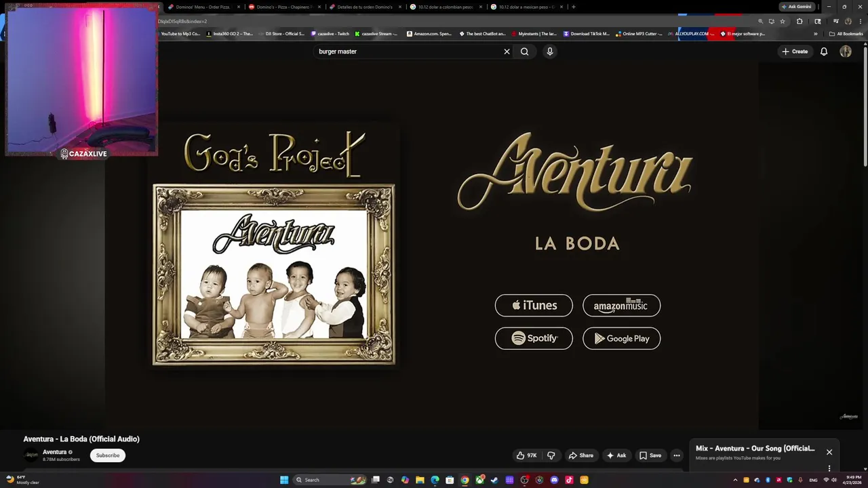This screenshot has width=868, height=488.
Task: Start voice search with the microphone icon
Action: (550, 52)
